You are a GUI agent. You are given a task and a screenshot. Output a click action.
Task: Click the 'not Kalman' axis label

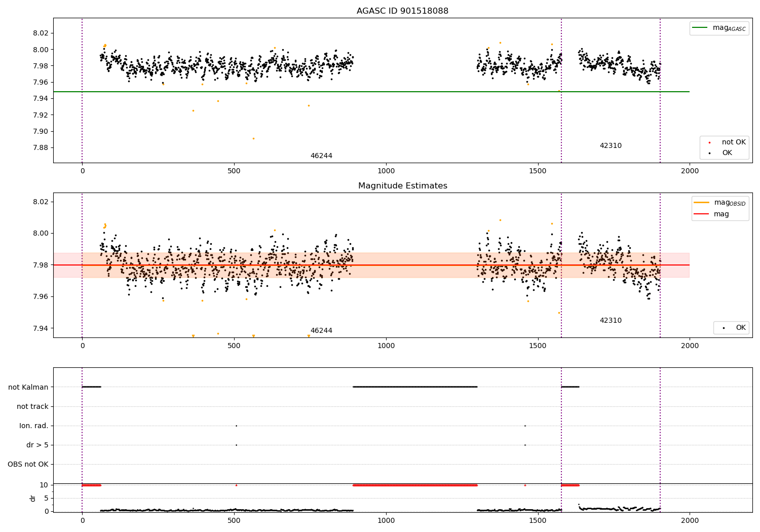(x=28, y=387)
